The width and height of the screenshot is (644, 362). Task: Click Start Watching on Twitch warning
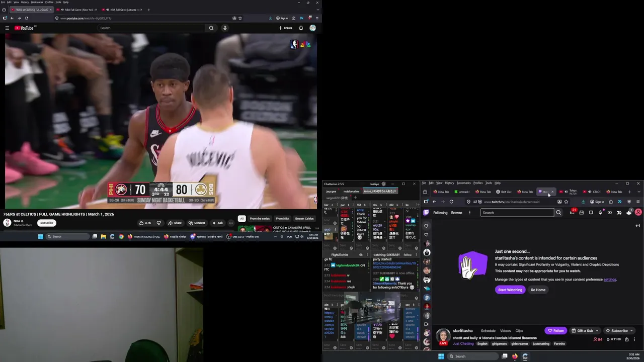tap(510, 290)
